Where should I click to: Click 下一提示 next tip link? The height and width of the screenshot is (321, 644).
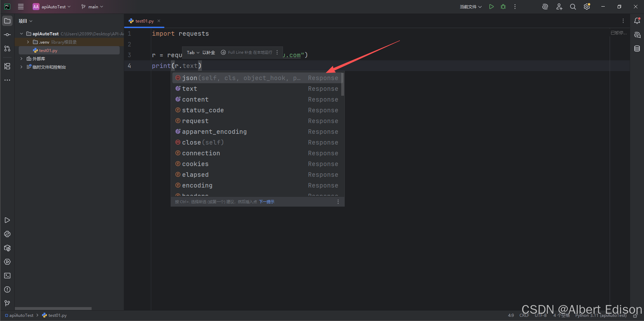(x=267, y=202)
